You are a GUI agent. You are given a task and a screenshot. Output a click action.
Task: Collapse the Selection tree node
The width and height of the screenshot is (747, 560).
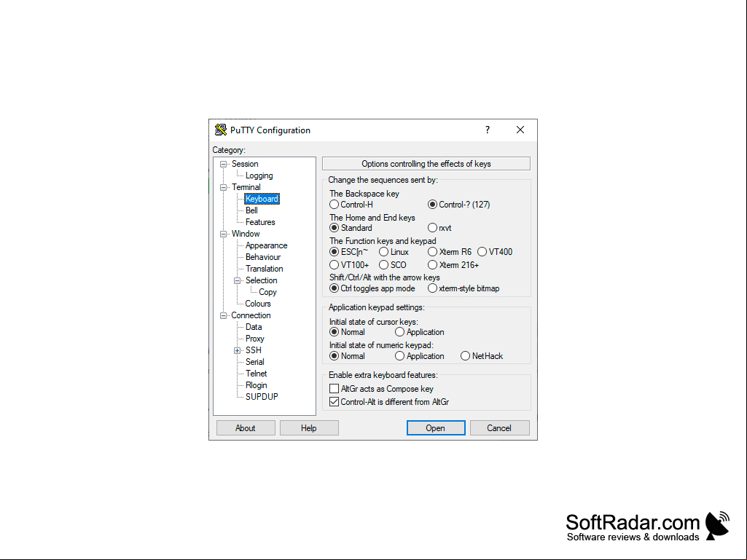click(237, 281)
